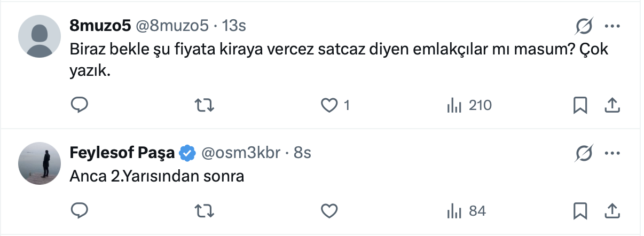Open more options for Feylesof Paşa's tweet
This screenshot has width=644, height=236.
coord(611,154)
